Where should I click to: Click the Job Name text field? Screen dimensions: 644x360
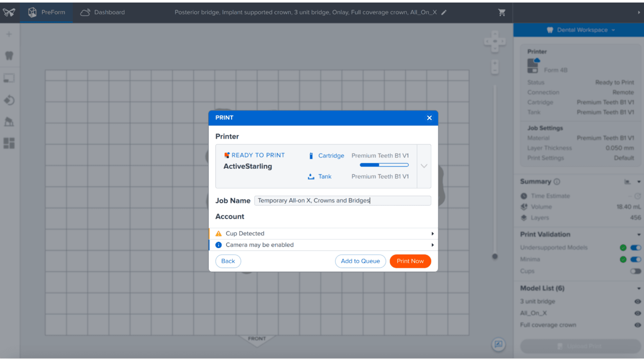(x=342, y=201)
